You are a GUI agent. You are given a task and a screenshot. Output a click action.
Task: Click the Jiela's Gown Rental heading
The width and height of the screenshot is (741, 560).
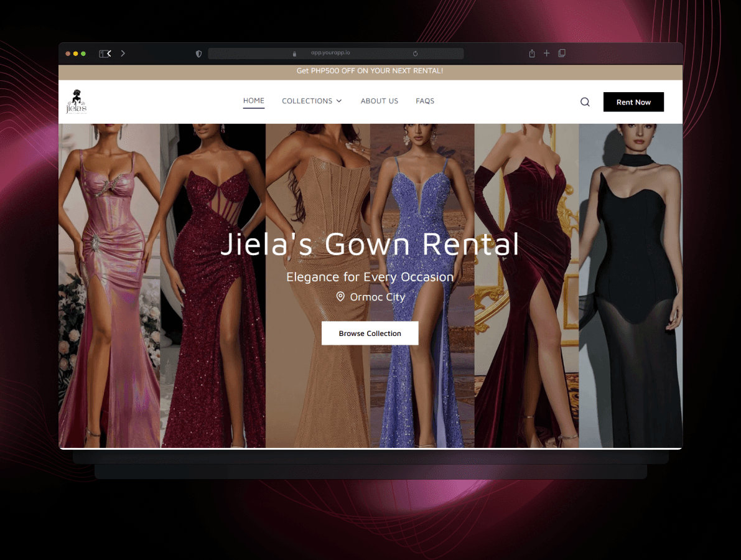point(370,245)
